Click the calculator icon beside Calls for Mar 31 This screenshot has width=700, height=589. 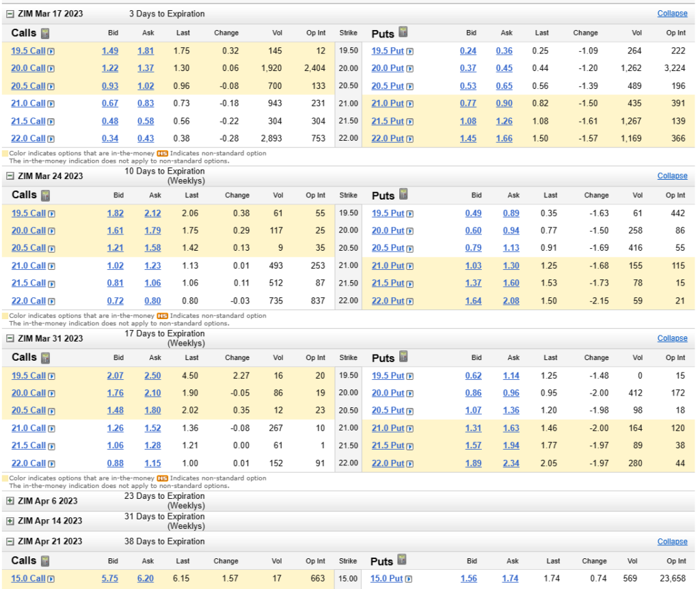pyautogui.click(x=45, y=357)
